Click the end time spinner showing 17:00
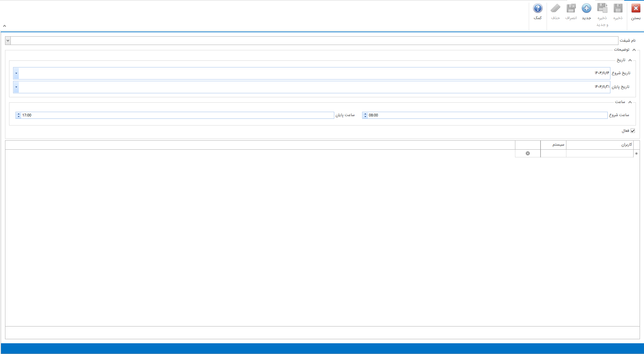644x354 pixels. 18,115
